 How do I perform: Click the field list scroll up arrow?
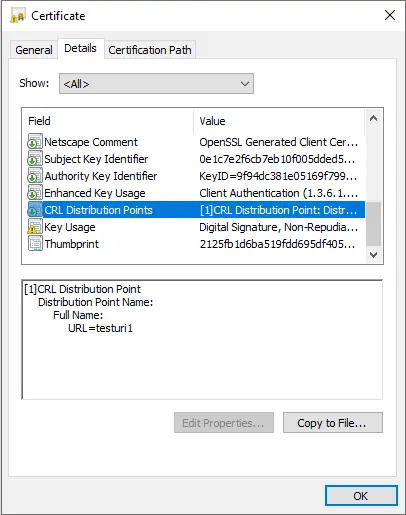(x=373, y=118)
